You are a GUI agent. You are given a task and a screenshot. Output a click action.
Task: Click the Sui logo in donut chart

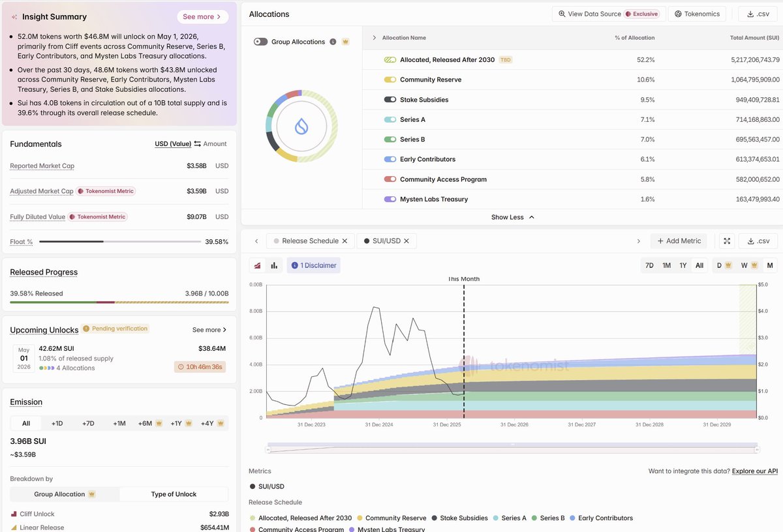pos(301,126)
